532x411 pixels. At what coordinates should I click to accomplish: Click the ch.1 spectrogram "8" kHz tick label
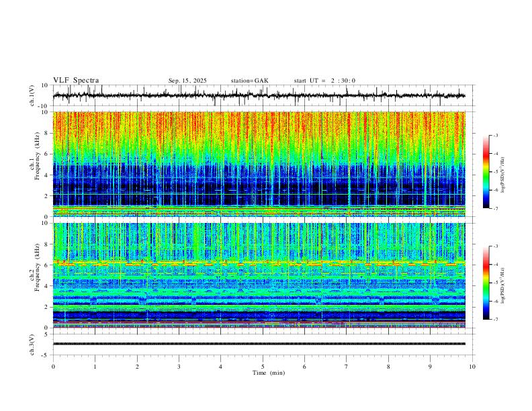pyautogui.click(x=47, y=133)
